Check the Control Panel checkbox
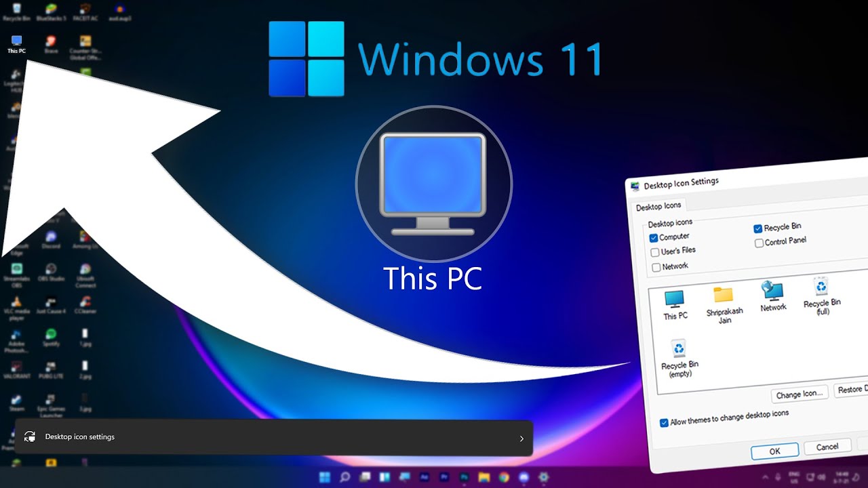 point(759,243)
